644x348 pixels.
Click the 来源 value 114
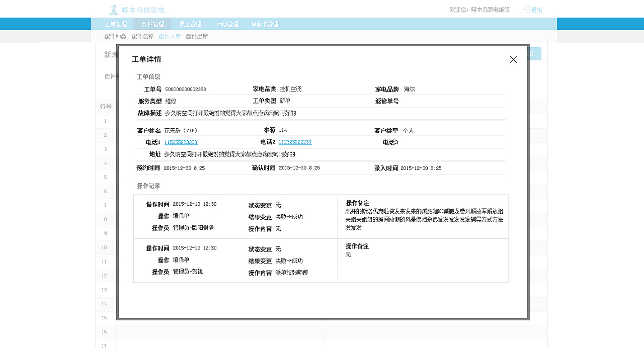coord(283,131)
